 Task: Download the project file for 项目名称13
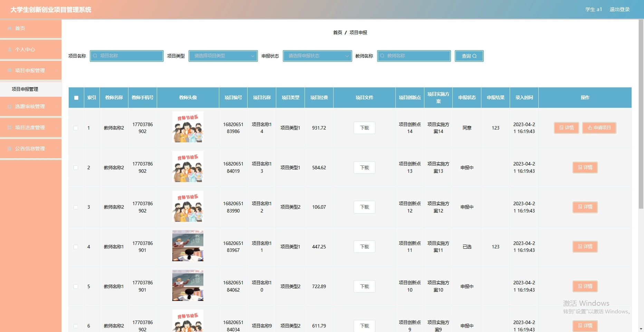(364, 168)
